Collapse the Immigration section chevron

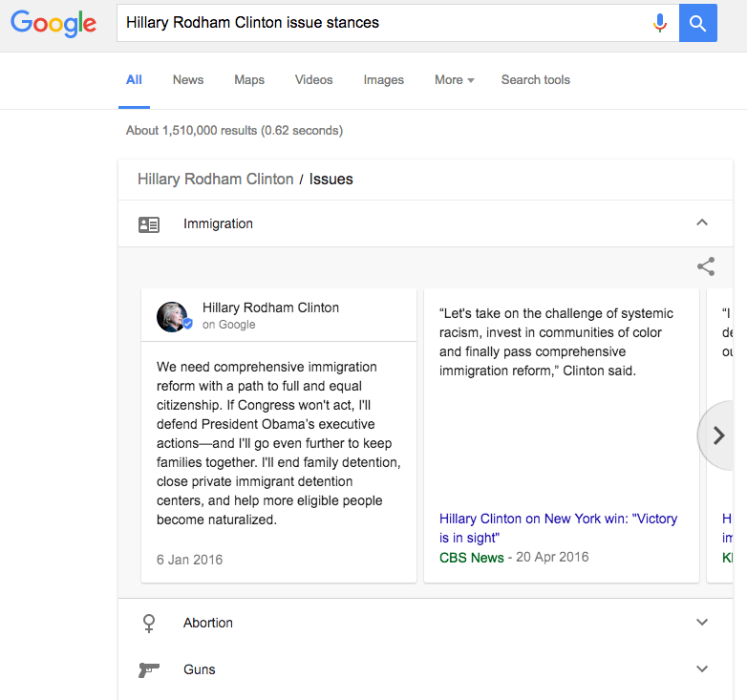coord(702,223)
